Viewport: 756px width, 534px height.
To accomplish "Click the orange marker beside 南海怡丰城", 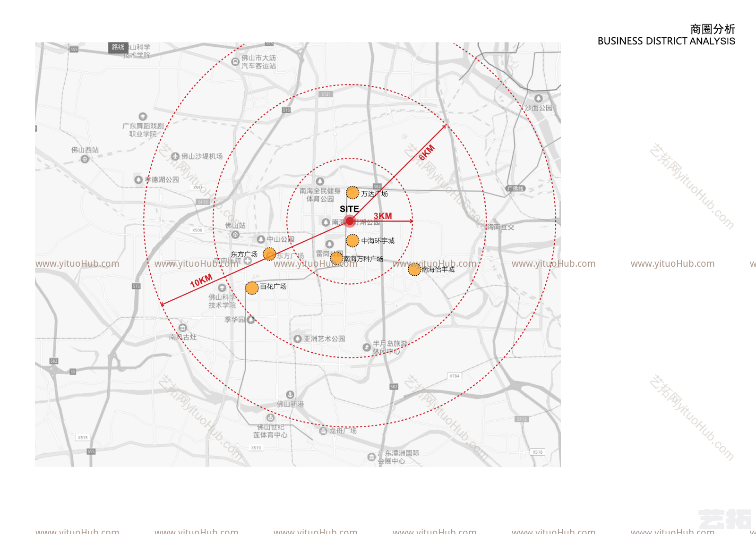I will 414,269.
